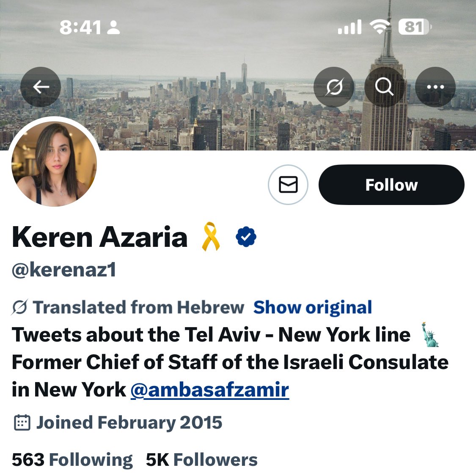Tap the yellow ribbon emoji beside name
Image resolution: width=476 pixels, height=473 pixels.
(x=211, y=237)
